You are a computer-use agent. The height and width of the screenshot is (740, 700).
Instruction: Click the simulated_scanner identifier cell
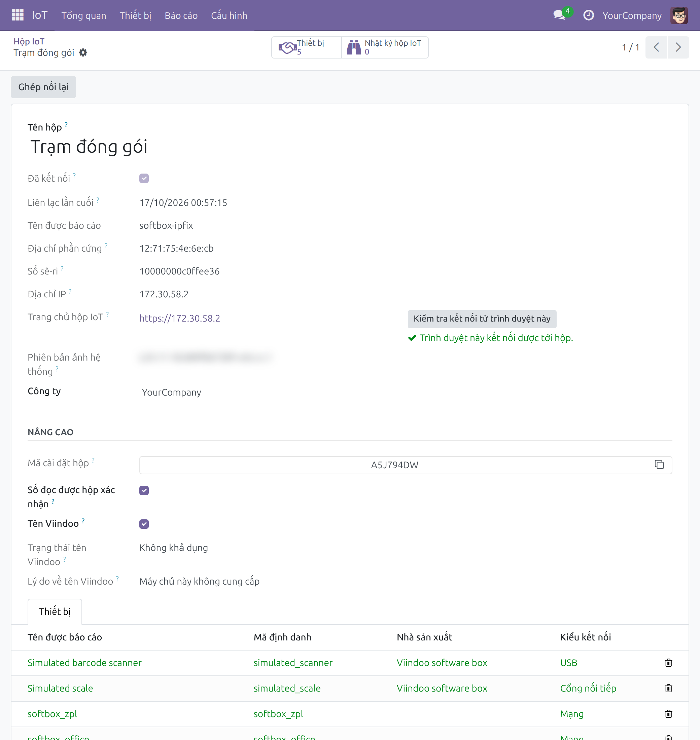(293, 663)
